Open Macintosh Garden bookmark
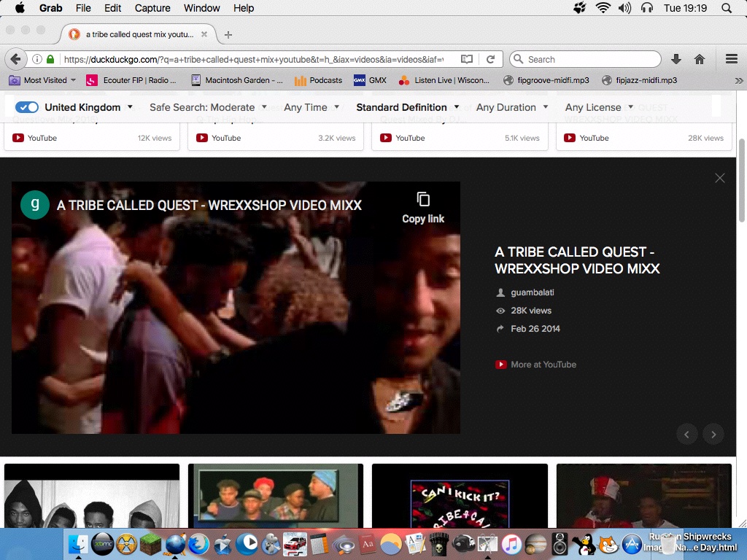747x560 pixels. [x=237, y=80]
